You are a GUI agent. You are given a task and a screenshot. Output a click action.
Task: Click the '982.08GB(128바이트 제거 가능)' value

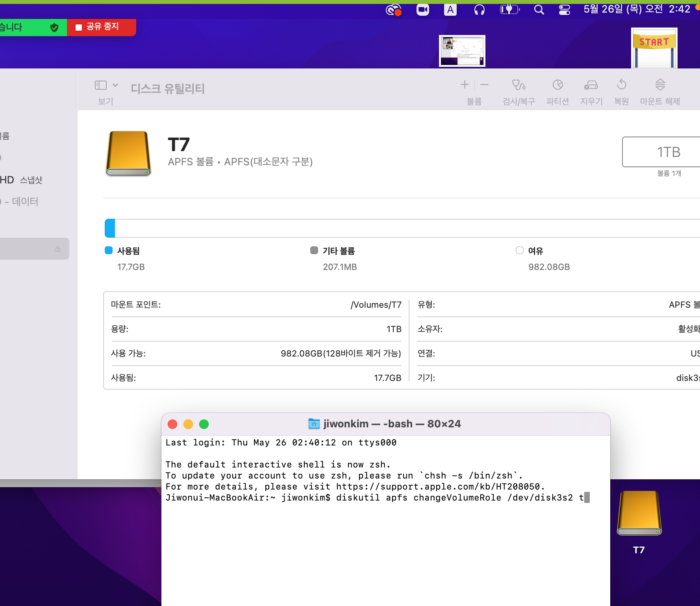click(341, 353)
